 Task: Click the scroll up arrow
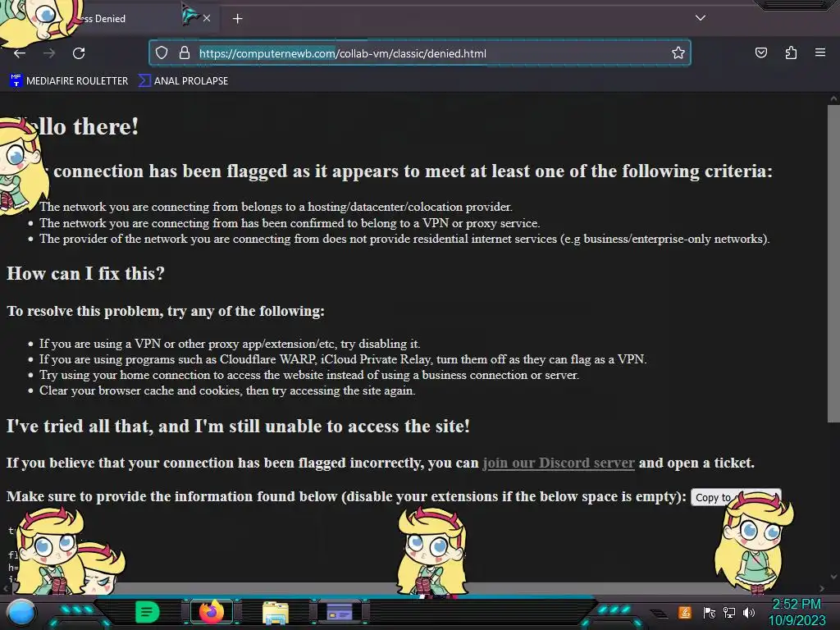[x=833, y=98]
